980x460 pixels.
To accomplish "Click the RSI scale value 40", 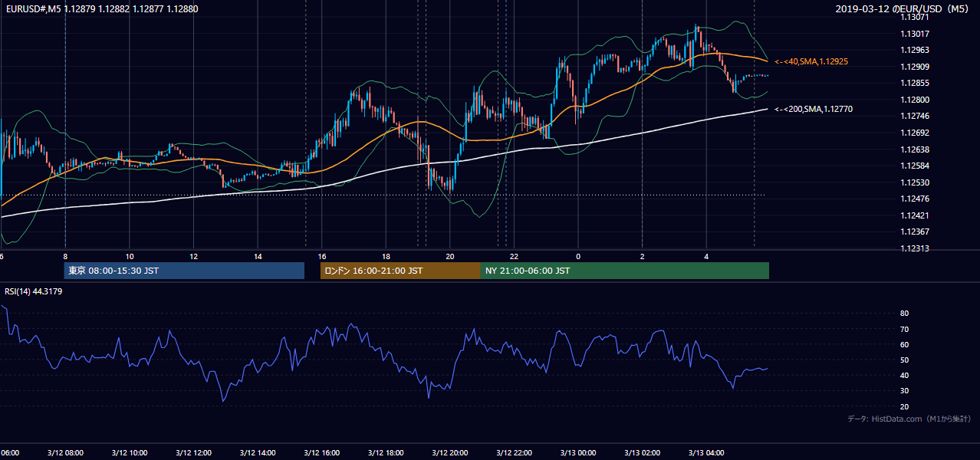I will point(905,376).
